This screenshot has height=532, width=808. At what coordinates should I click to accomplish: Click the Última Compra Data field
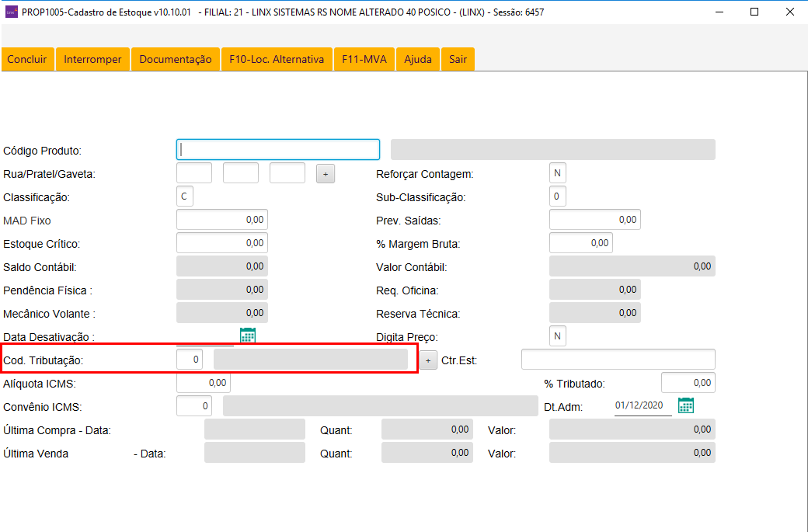click(x=255, y=429)
